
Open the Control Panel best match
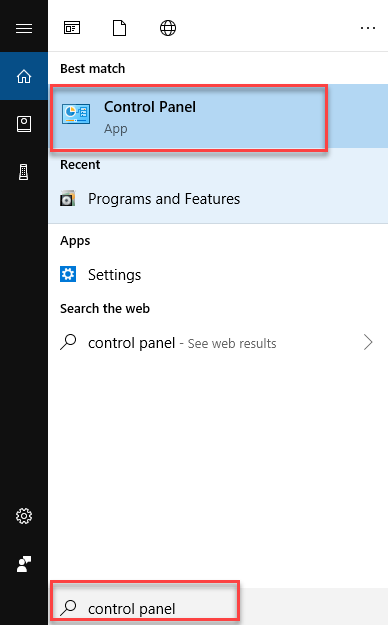[218, 116]
